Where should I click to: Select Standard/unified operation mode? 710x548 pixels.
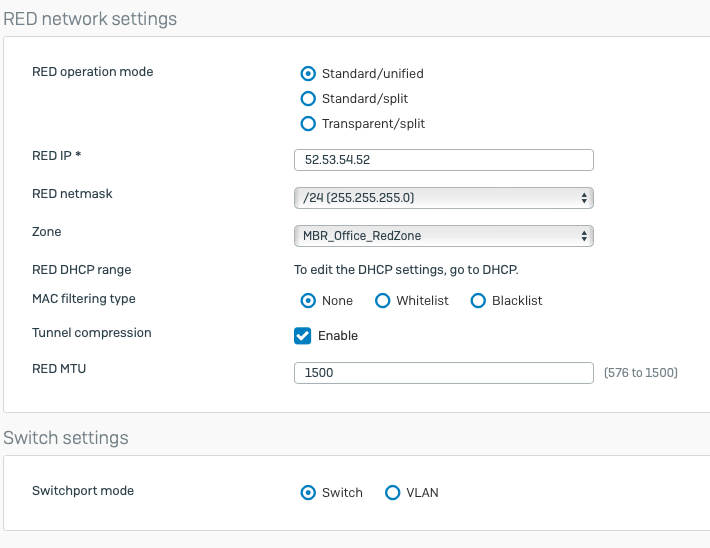pos(308,73)
